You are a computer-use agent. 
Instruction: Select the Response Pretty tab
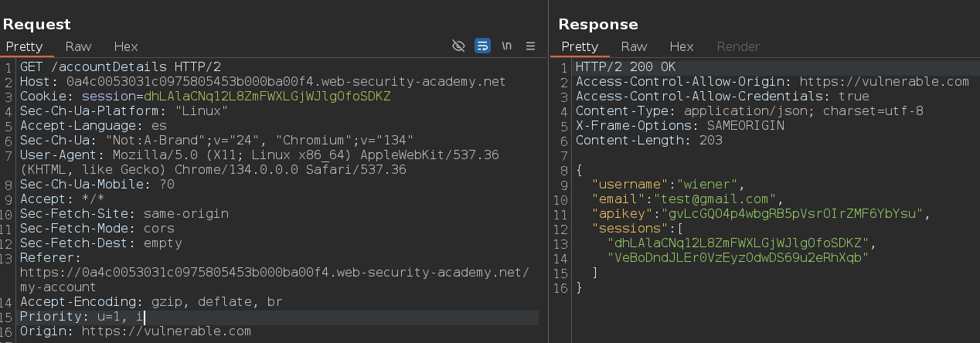(x=580, y=46)
